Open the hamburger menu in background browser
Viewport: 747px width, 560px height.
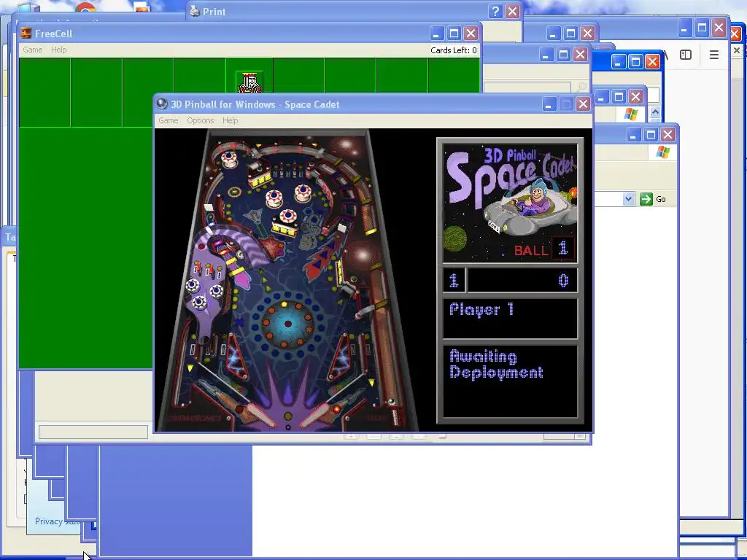point(713,55)
